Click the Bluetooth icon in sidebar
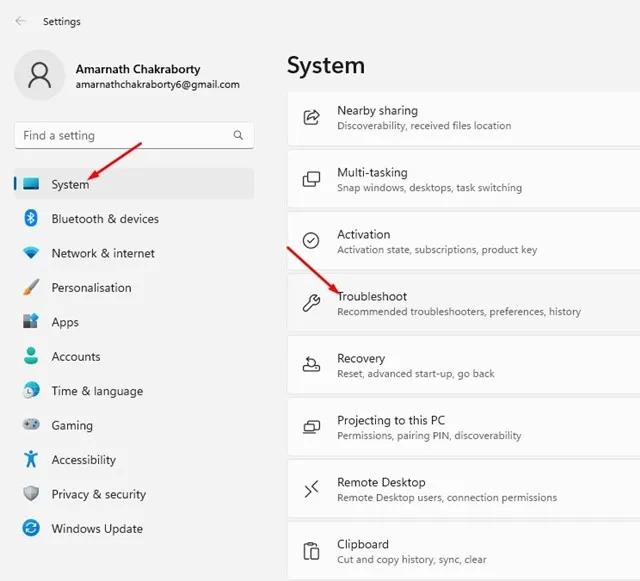Screen dimensions: 640x581 click(x=31, y=218)
